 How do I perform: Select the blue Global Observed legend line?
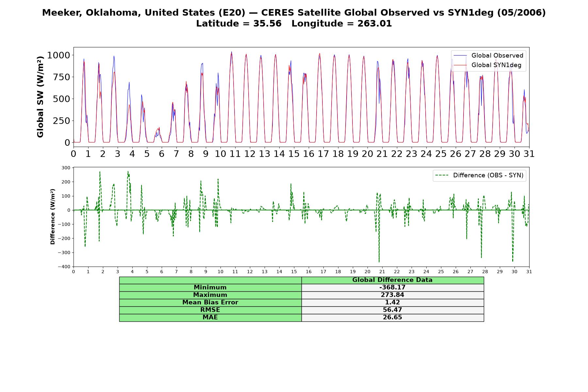coord(460,56)
